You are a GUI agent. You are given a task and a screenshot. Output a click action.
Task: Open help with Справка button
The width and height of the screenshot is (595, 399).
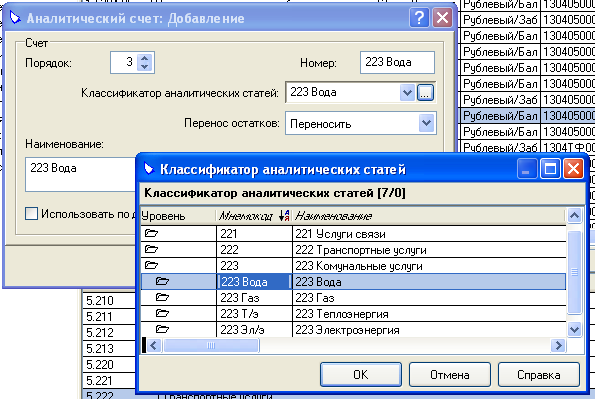(538, 374)
